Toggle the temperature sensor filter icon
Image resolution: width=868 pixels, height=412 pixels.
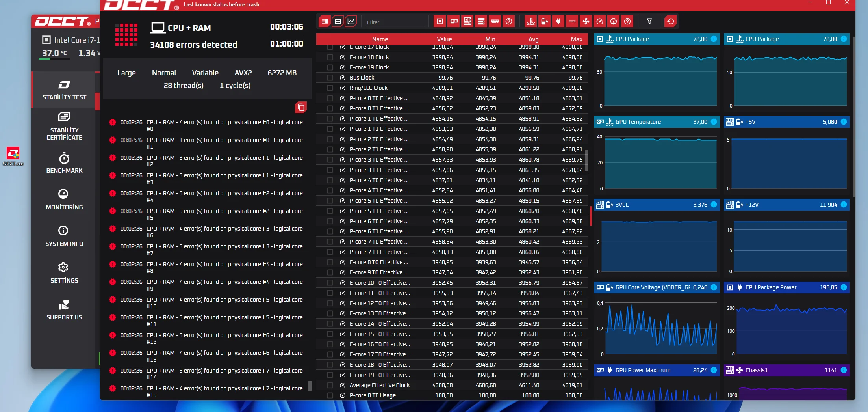coord(531,21)
